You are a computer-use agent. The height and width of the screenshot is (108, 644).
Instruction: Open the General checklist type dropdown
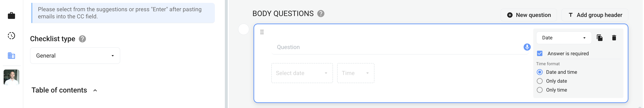[x=75, y=55]
